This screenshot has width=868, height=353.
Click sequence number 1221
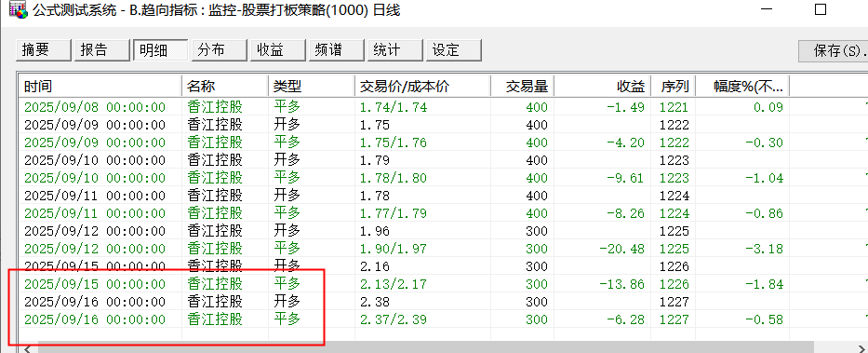(674, 107)
